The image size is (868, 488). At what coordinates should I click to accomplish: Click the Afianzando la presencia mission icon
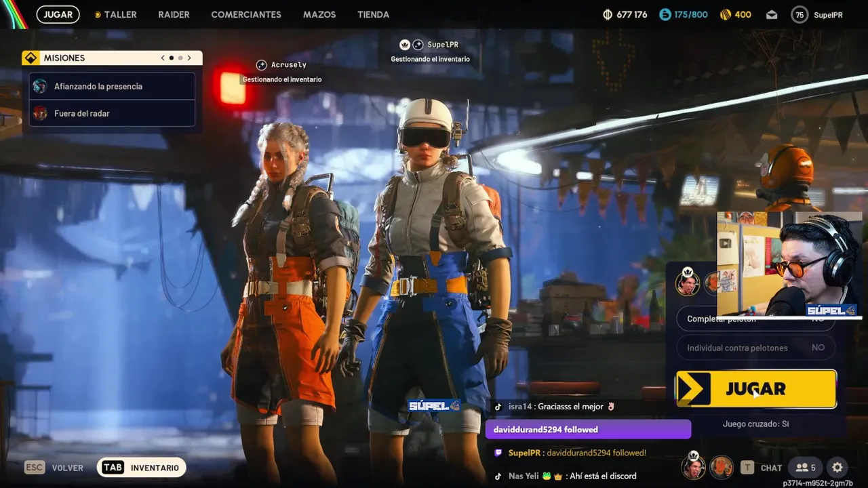(40, 86)
